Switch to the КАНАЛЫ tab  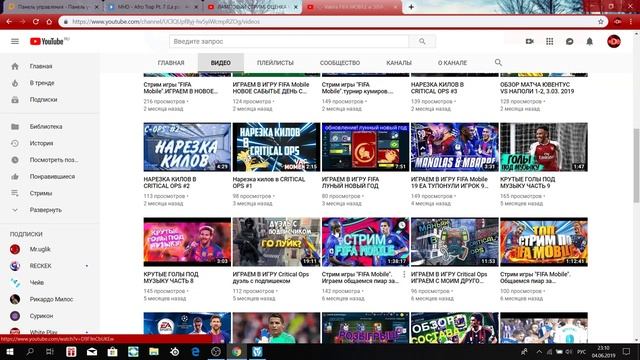click(x=399, y=63)
